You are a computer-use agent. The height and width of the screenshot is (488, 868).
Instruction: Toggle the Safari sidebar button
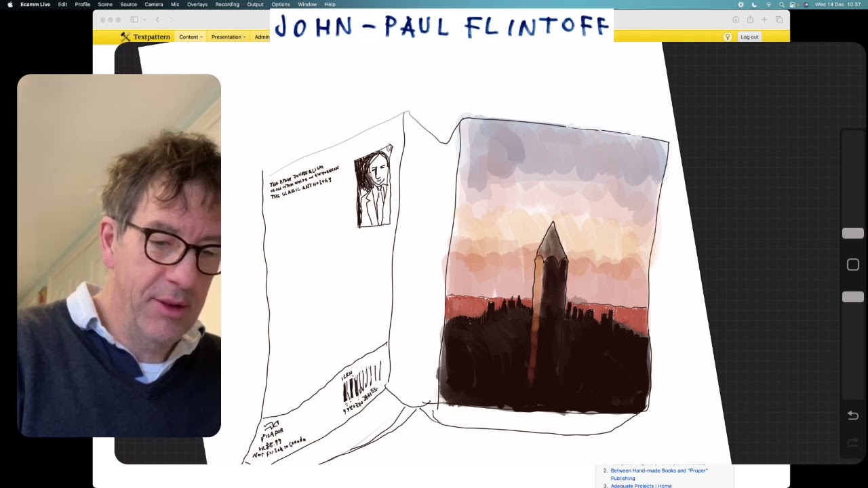134,20
